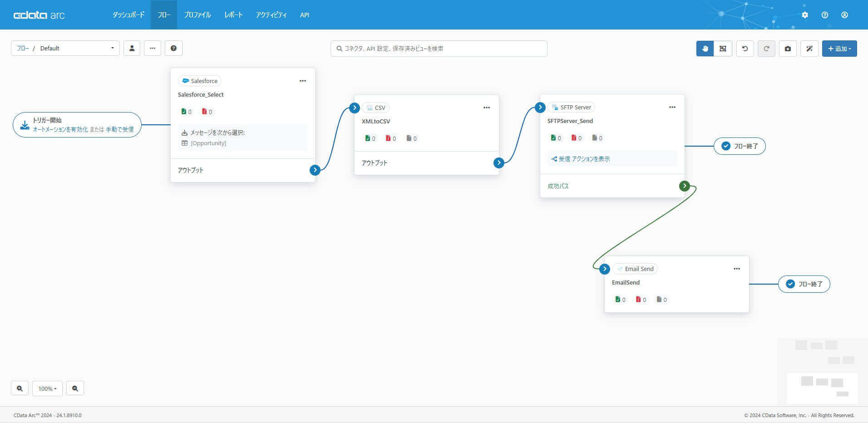Open the アクティビティ tab

(271, 15)
